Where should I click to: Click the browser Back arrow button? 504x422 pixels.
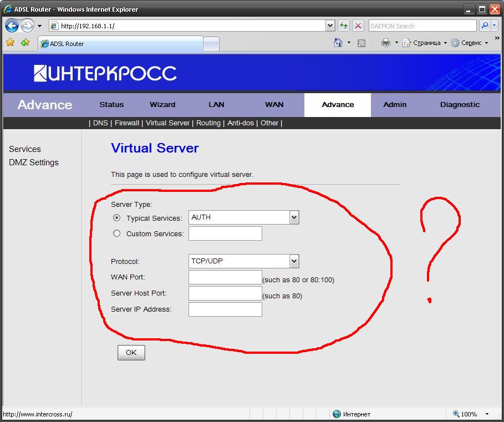pyautogui.click(x=12, y=26)
